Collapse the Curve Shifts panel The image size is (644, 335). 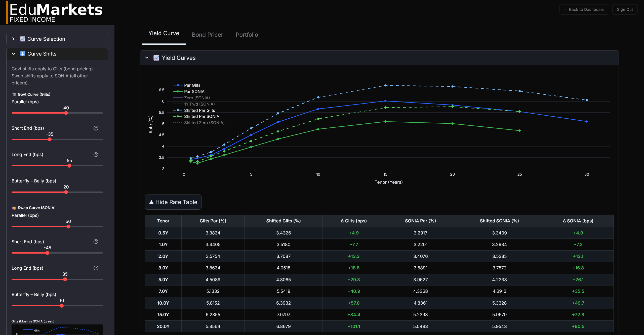pos(42,54)
